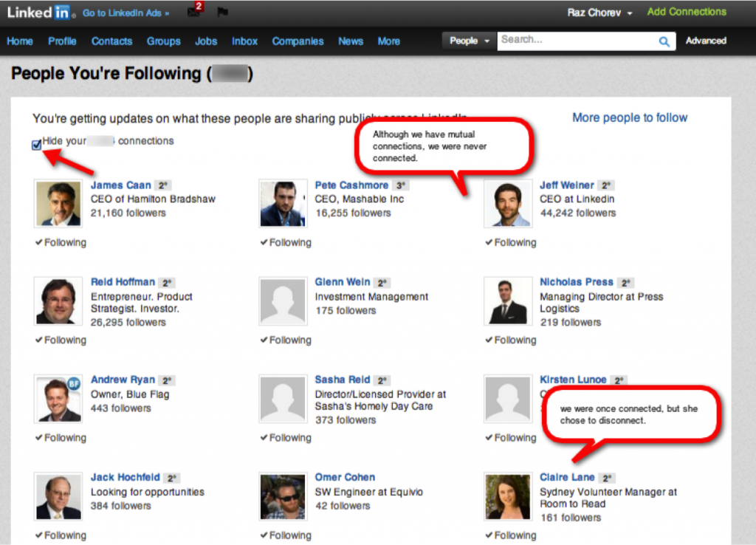Open the Companies menu item
The width and height of the screenshot is (756, 545).
pyautogui.click(x=298, y=41)
